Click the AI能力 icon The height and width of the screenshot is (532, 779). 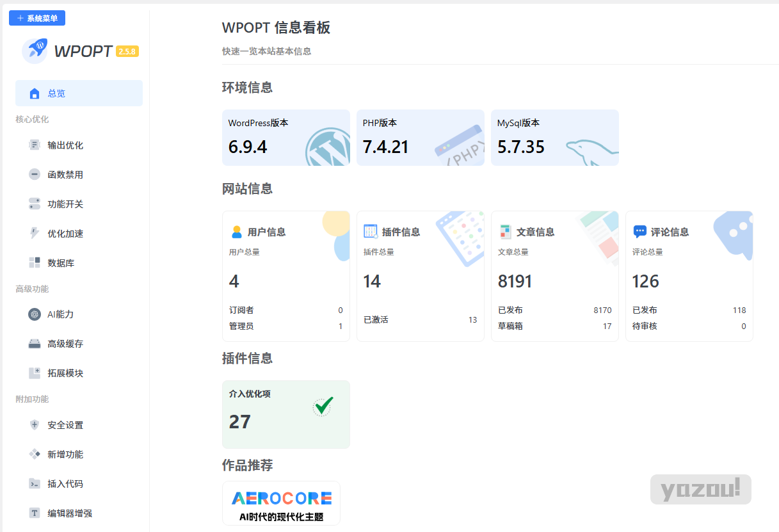click(35, 314)
